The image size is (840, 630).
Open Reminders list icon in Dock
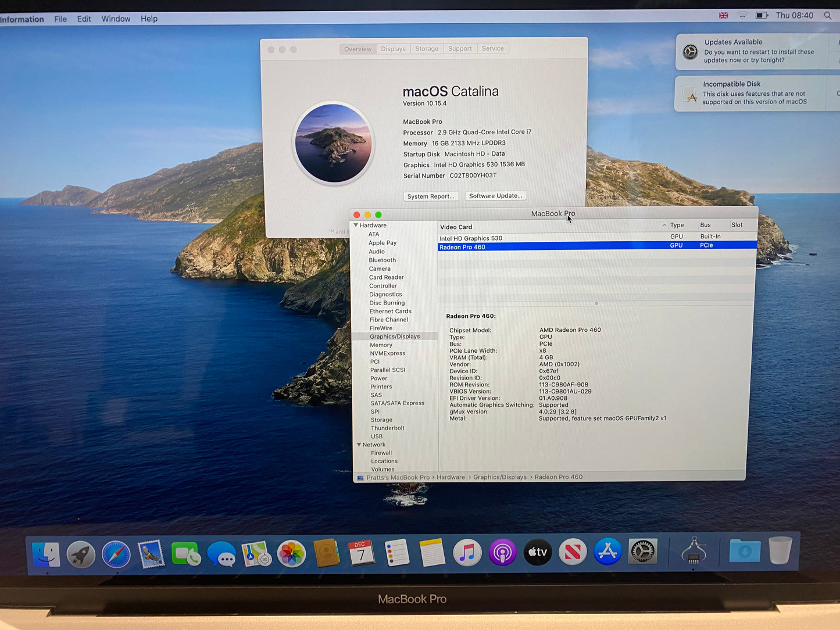[x=397, y=553]
